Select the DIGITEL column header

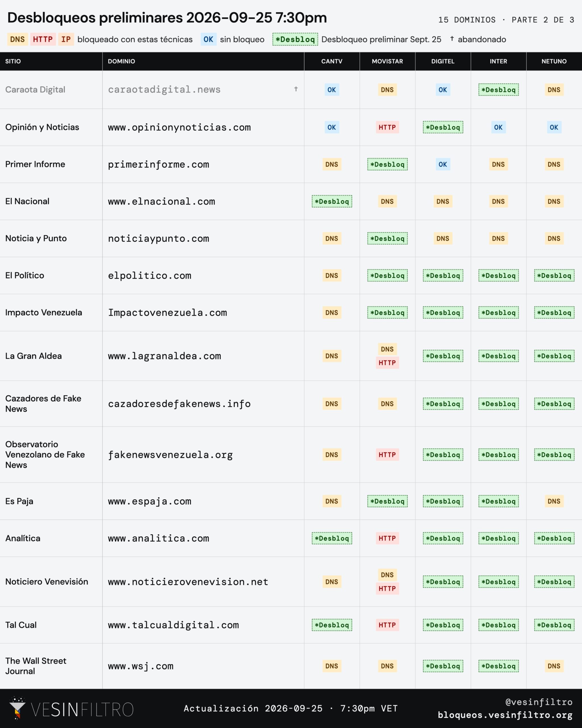pyautogui.click(x=443, y=61)
